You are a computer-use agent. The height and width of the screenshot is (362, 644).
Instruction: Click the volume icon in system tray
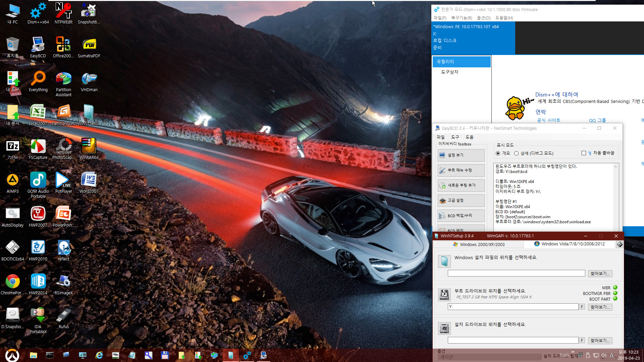click(604, 356)
